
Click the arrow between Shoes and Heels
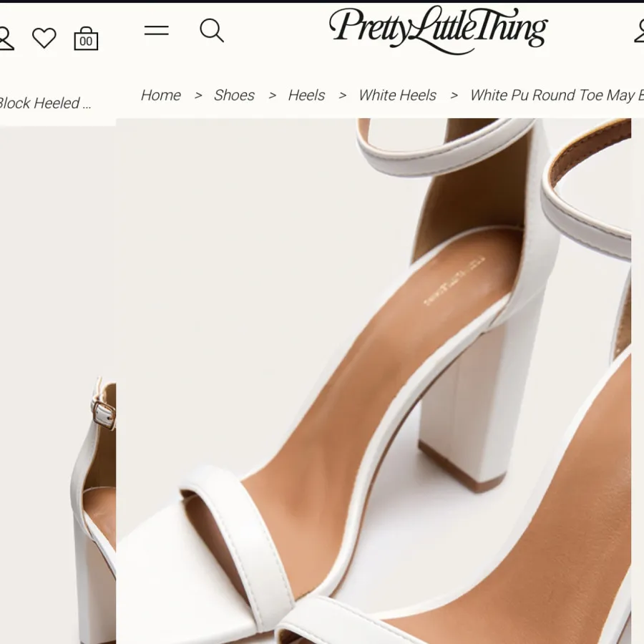click(x=272, y=95)
